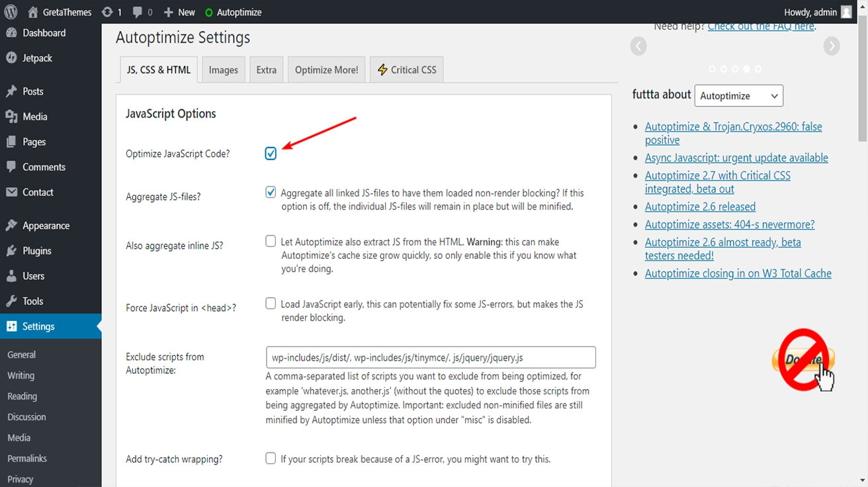Screen dimensions: 868x487
Task: Open Autoptimize 2.6 released link
Action: [x=700, y=206]
